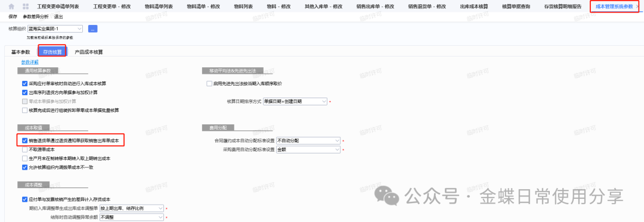644x222 pixels.
Task: Switch to the 基本参数 tab
Action: point(20,52)
